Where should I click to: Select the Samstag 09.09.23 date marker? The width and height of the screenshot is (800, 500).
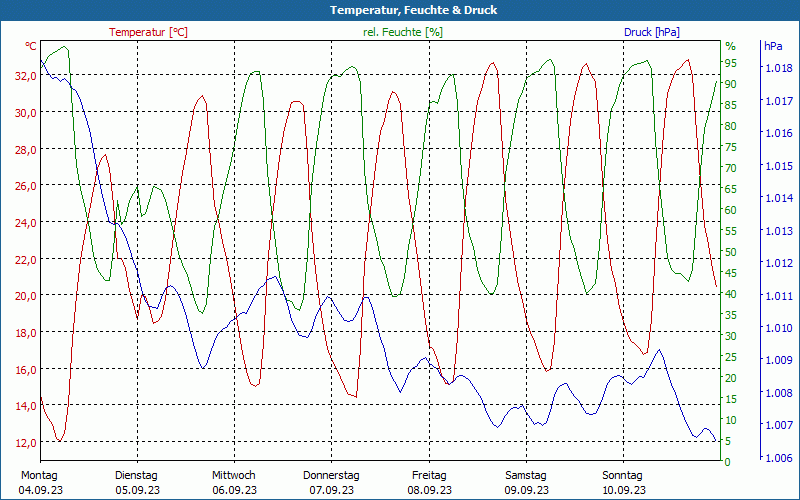point(526,482)
